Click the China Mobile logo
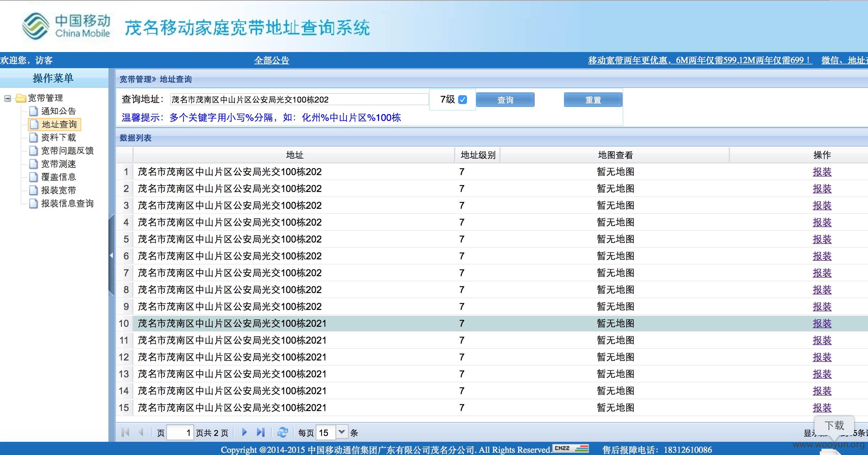The height and width of the screenshot is (455, 868). pyautogui.click(x=66, y=26)
